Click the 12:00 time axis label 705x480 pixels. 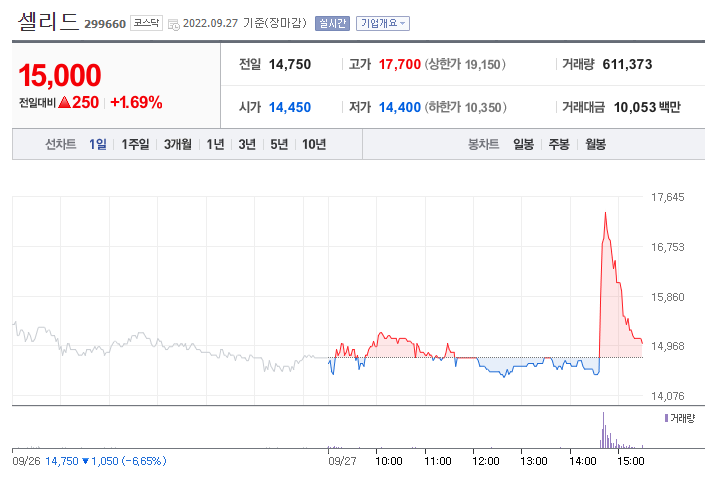pos(486,461)
